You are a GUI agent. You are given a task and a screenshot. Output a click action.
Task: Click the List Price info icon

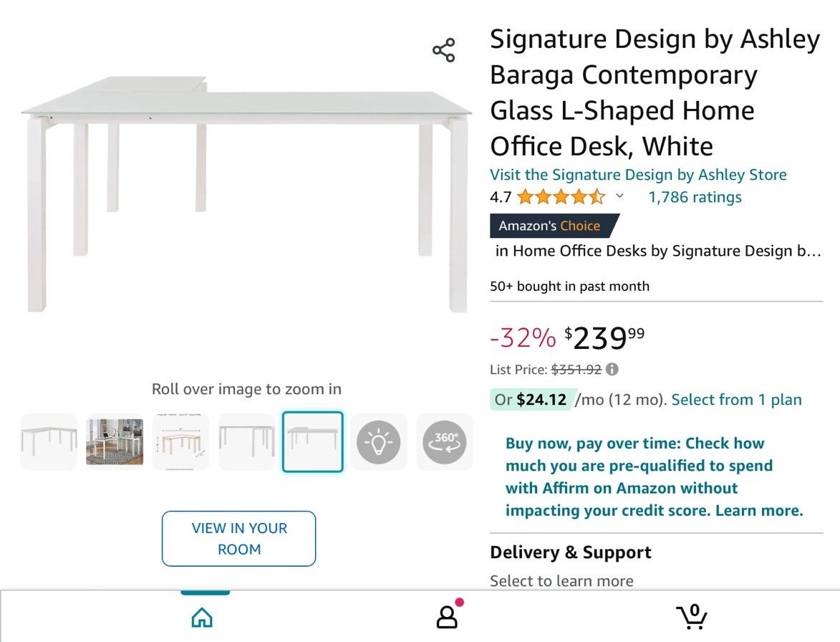tap(612, 369)
